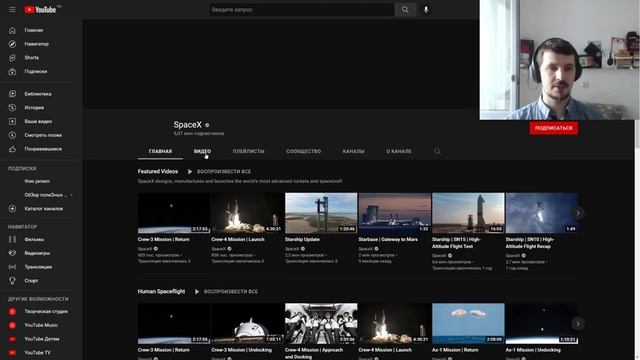Click the Starship Update video title
The image size is (640, 360).
302,240
